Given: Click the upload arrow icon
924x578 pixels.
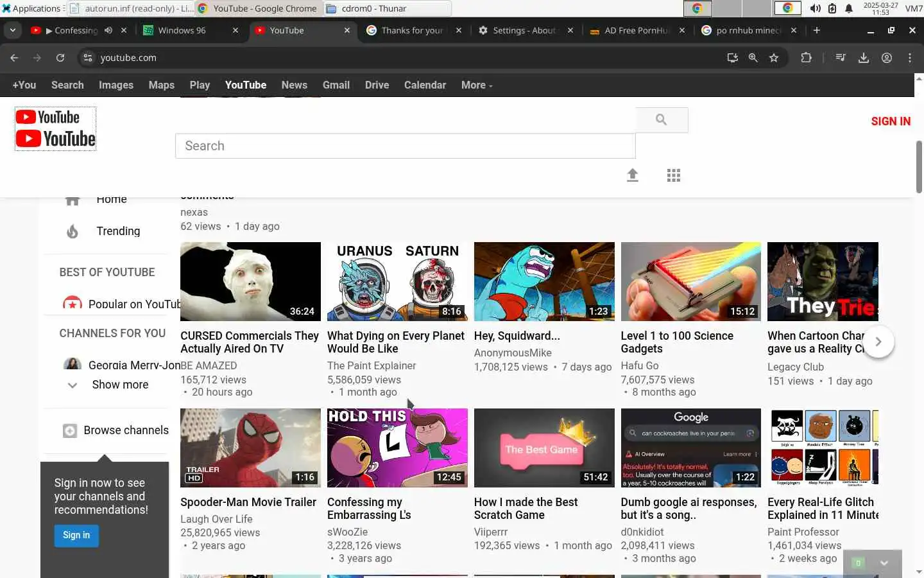Looking at the screenshot, I should click(x=633, y=175).
